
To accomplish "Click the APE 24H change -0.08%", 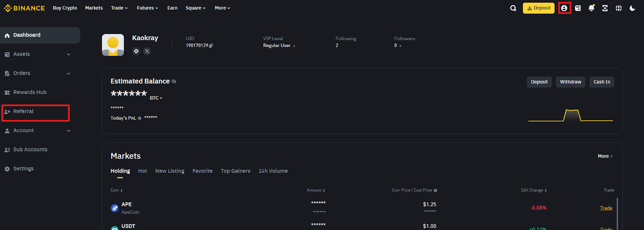I will tap(538, 208).
